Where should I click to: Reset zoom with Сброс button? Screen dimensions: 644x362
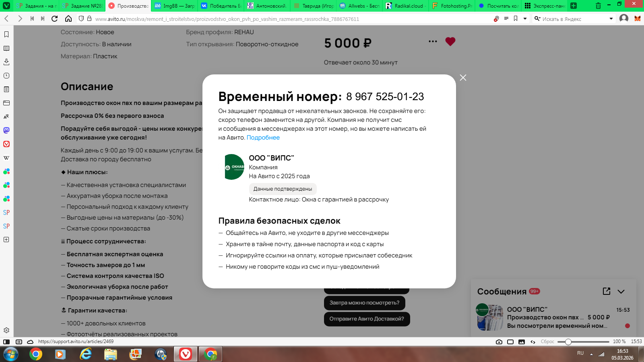(547, 342)
